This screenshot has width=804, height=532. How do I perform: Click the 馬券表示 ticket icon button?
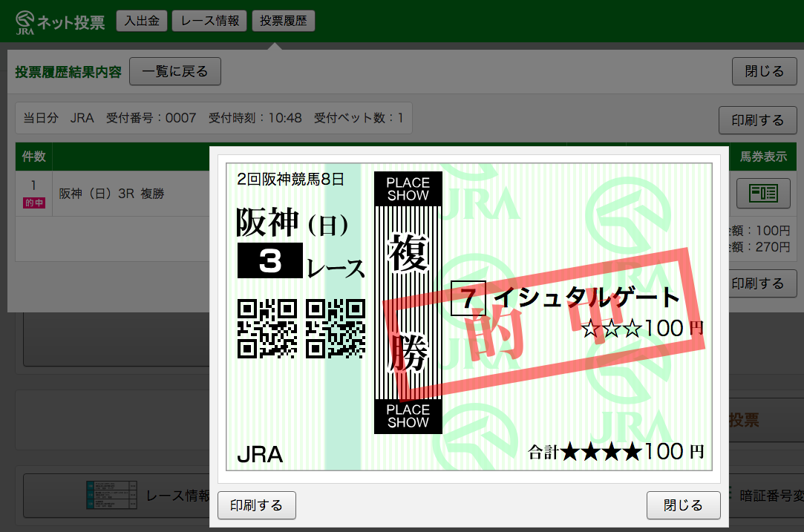coord(763,193)
